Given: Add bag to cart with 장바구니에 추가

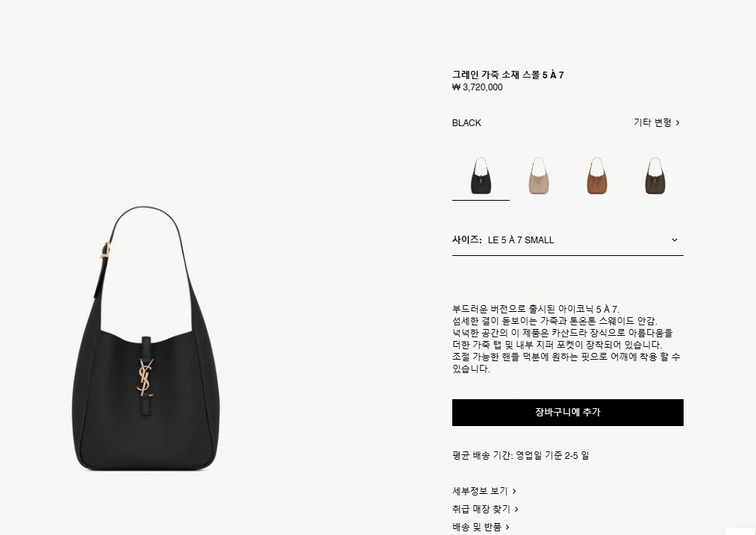Looking at the screenshot, I should coord(567,413).
